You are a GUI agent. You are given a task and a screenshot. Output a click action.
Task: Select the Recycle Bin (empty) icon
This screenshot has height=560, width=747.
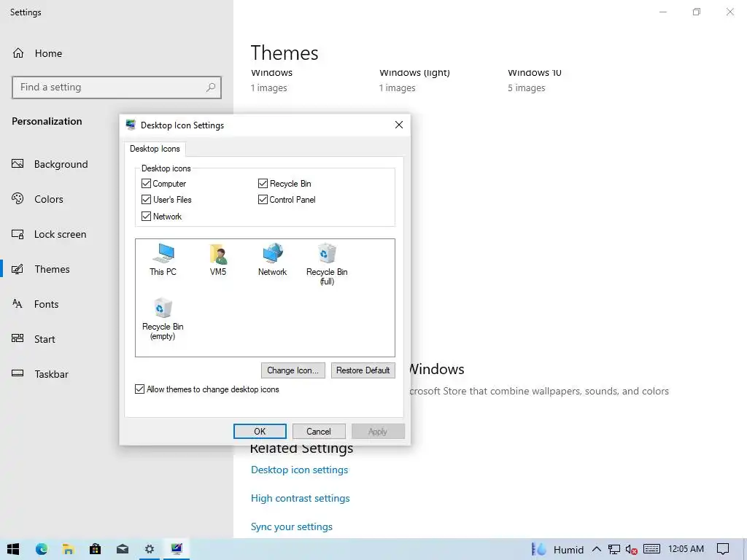(163, 319)
